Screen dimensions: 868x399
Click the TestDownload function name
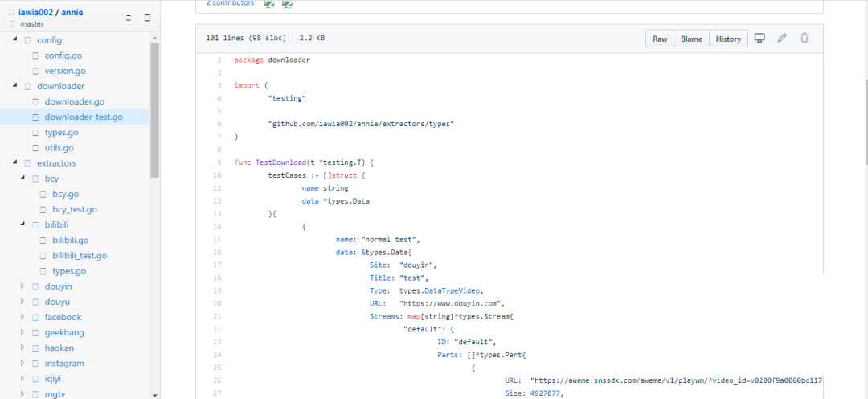(x=280, y=162)
